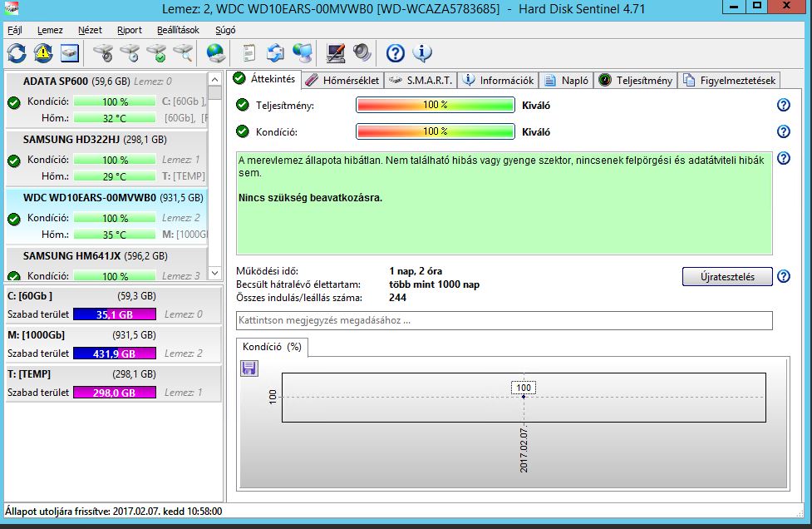This screenshot has width=812, height=529.
Task: Click the help icon next to Újratesztelés
Action: coord(784,276)
